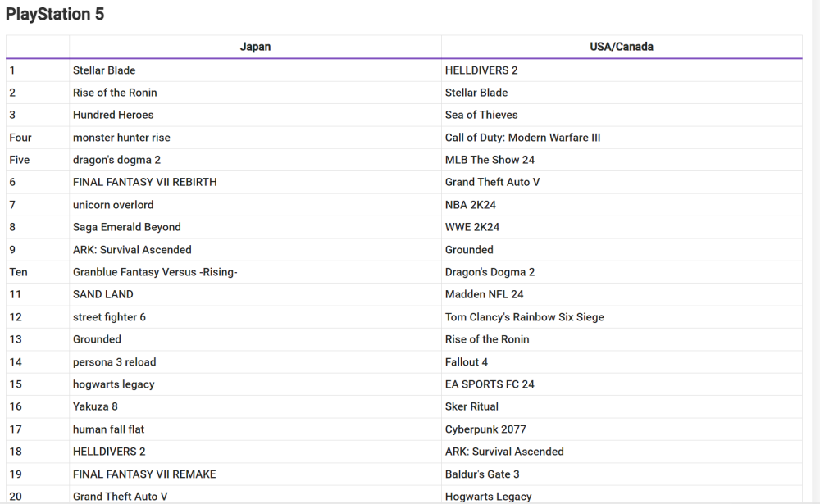Screen dimensions: 820x504
Task: Select the FINAL FANTASY VII REMAKE entry
Action: click(144, 474)
